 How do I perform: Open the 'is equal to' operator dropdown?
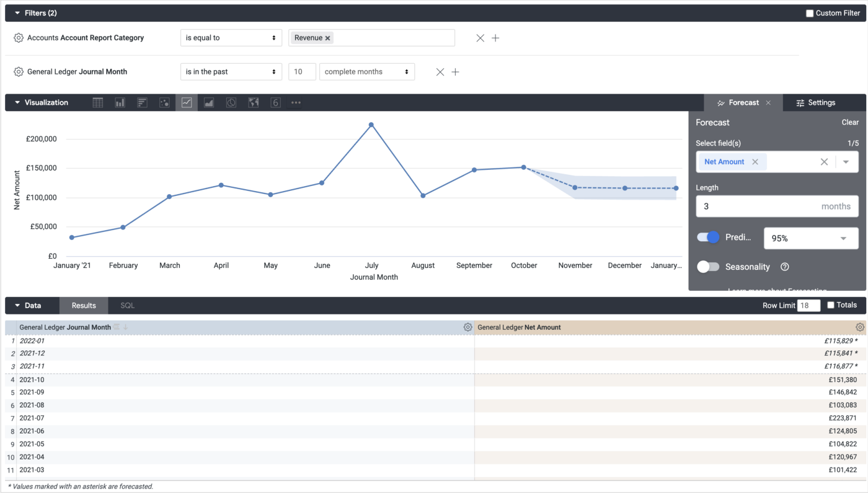(231, 37)
